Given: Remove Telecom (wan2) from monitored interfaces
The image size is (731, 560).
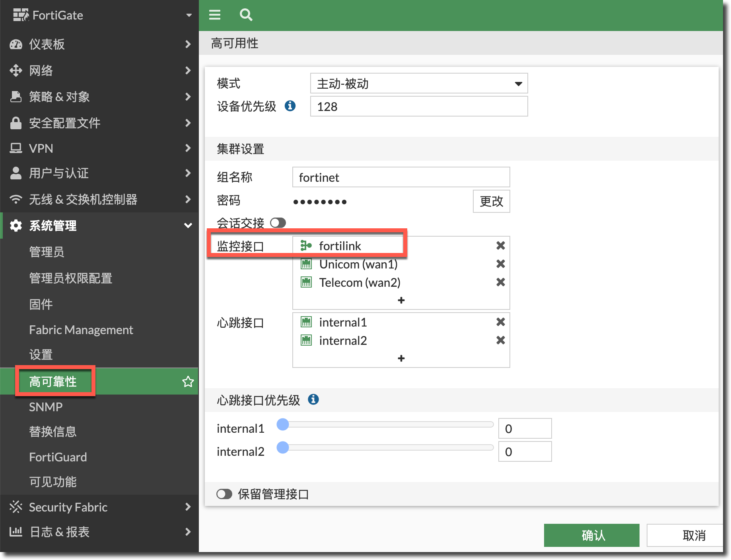Looking at the screenshot, I should (500, 282).
